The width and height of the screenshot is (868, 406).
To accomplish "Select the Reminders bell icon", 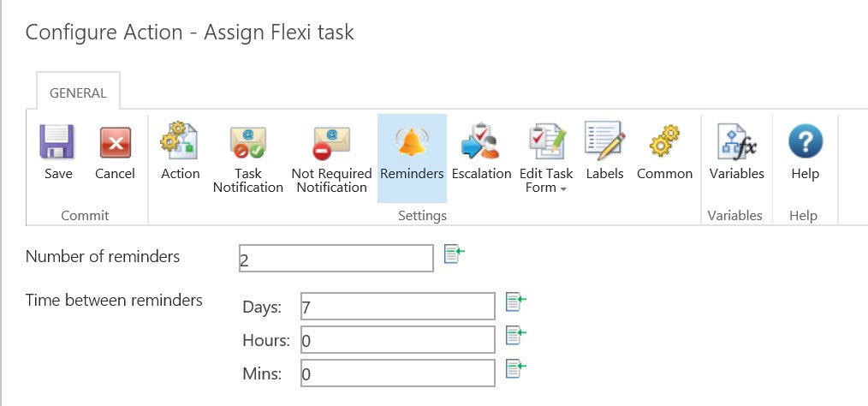I will [x=412, y=142].
